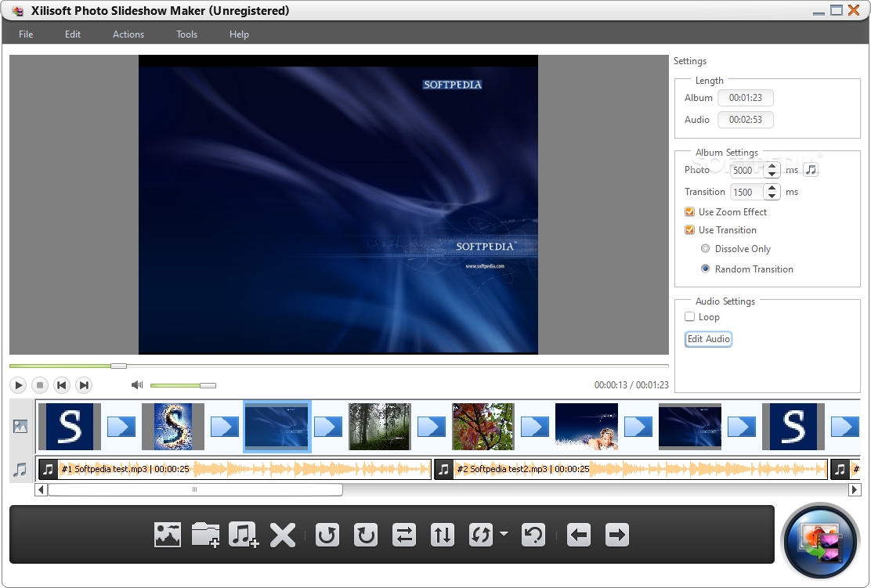This screenshot has height=588, width=871.
Task: Click the Transition 1500 field
Action: tap(747, 192)
